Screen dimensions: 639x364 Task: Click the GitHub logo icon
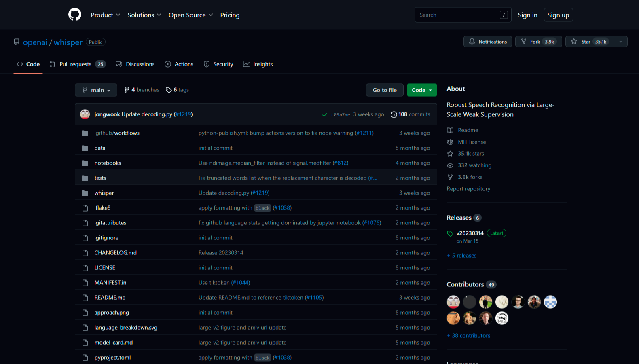pyautogui.click(x=75, y=15)
